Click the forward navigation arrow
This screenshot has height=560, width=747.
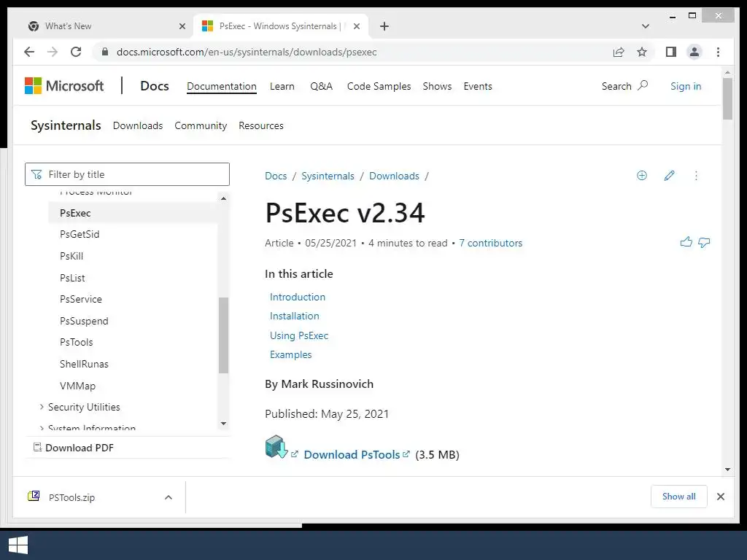(x=53, y=52)
